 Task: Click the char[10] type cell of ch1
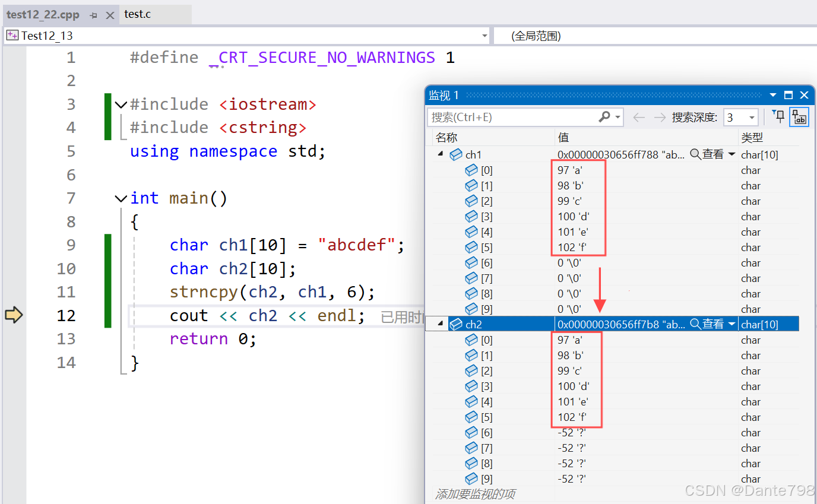(x=759, y=155)
